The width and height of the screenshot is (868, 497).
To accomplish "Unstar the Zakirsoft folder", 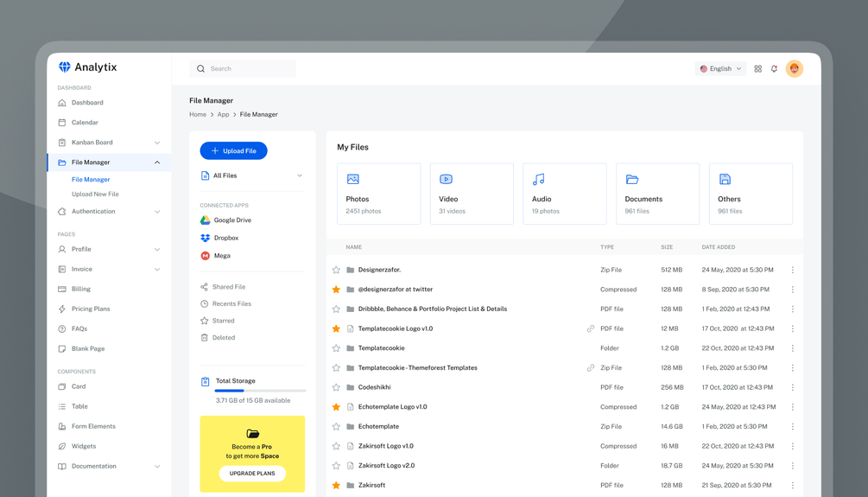I will (336, 486).
